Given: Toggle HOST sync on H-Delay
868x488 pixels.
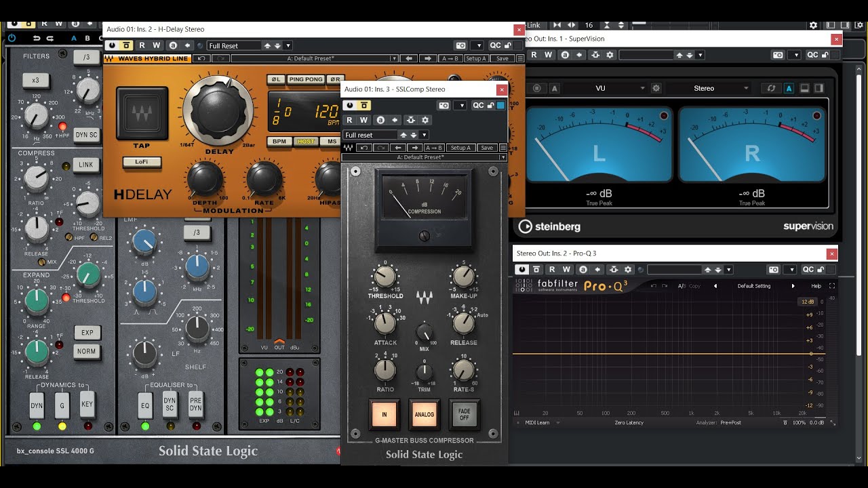Looking at the screenshot, I should tap(306, 142).
